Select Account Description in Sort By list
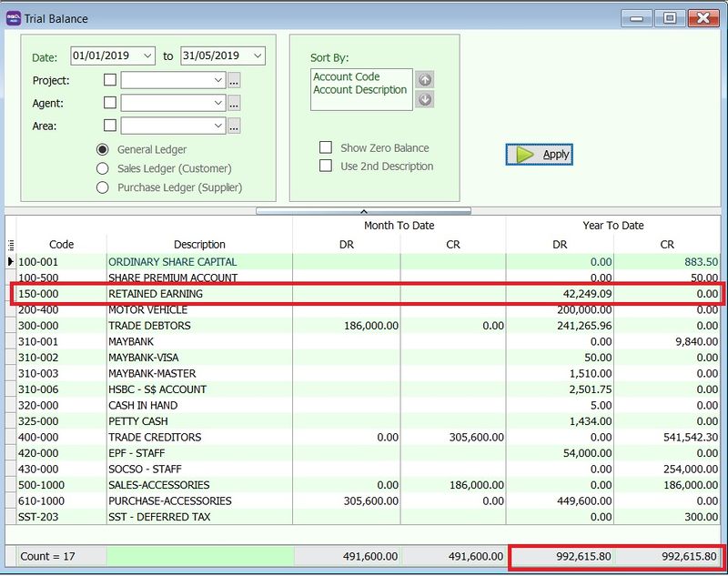 pos(360,90)
